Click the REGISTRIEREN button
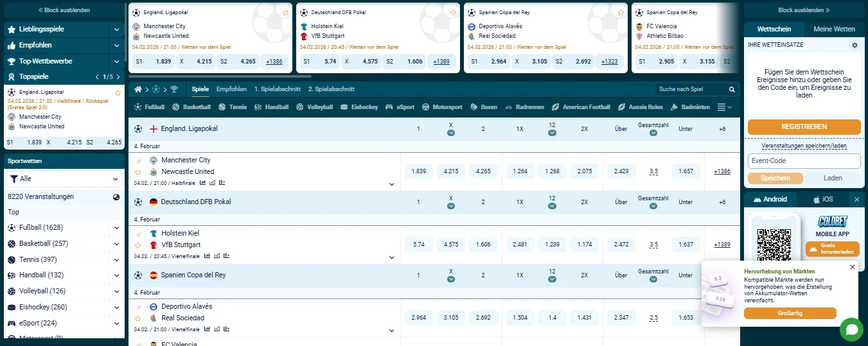Screen dimensions: 868x346 coord(804,126)
